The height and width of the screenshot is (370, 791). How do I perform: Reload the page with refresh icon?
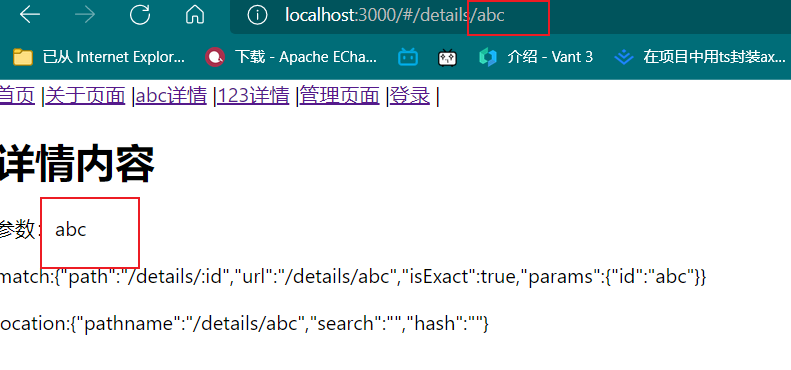140,15
